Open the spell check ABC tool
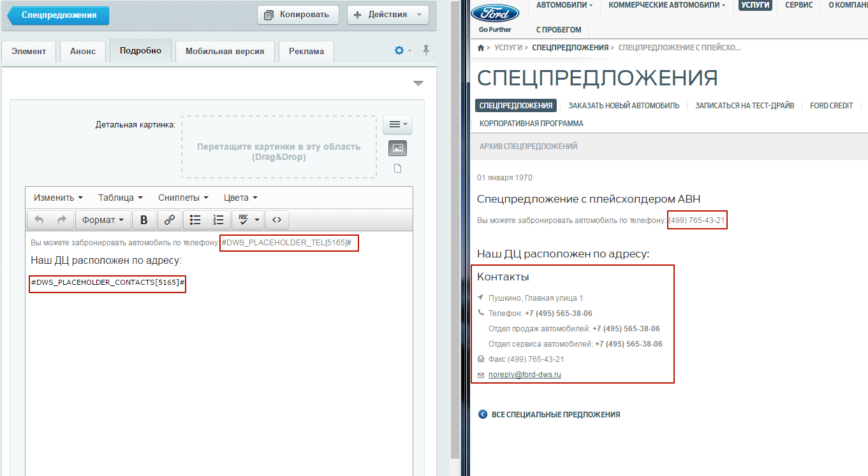 coord(243,220)
